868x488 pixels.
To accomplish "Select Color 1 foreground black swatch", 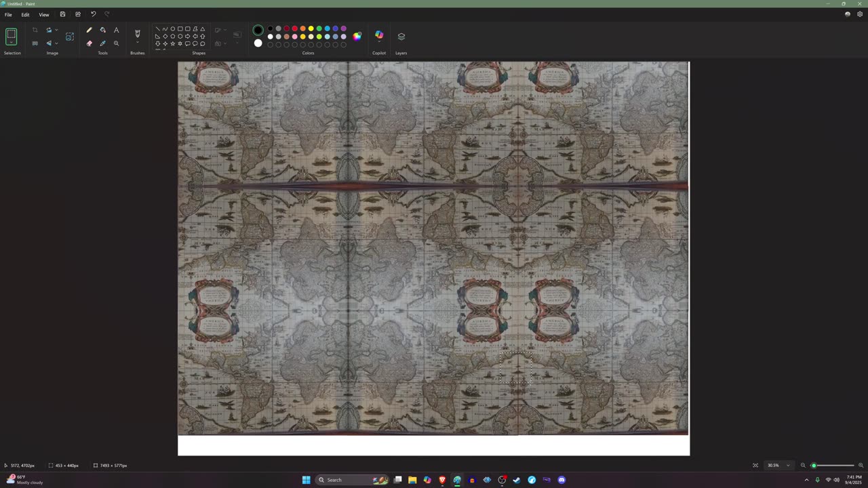I will tap(258, 30).
